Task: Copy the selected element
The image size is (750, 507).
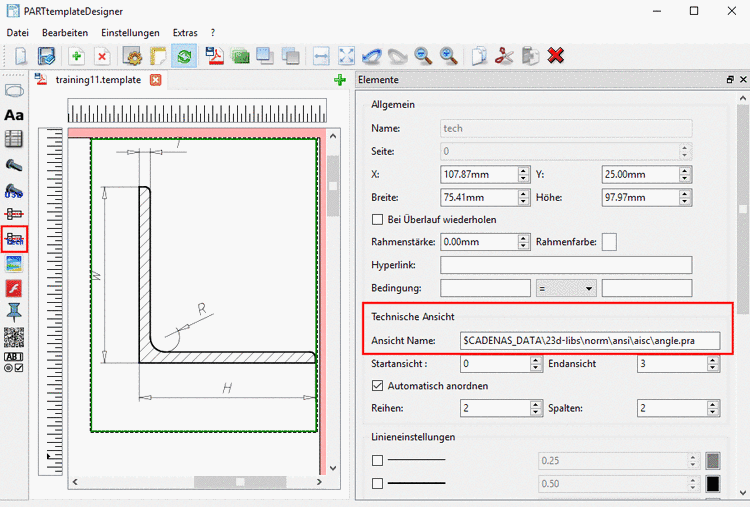Action: [x=479, y=56]
